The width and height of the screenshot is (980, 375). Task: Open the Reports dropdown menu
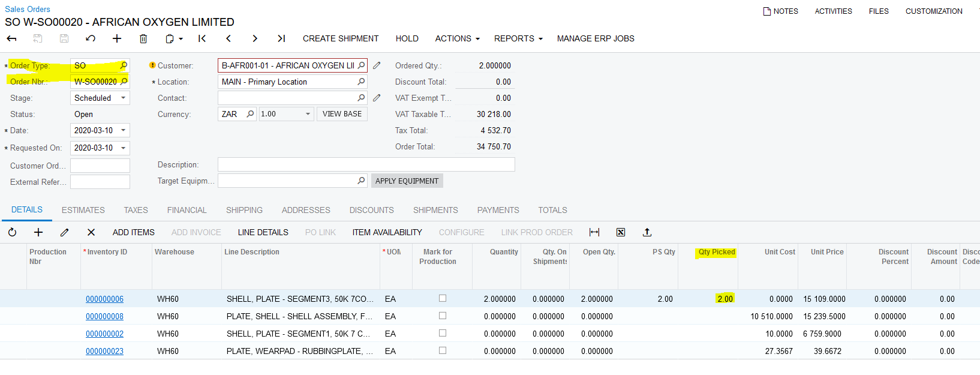518,38
